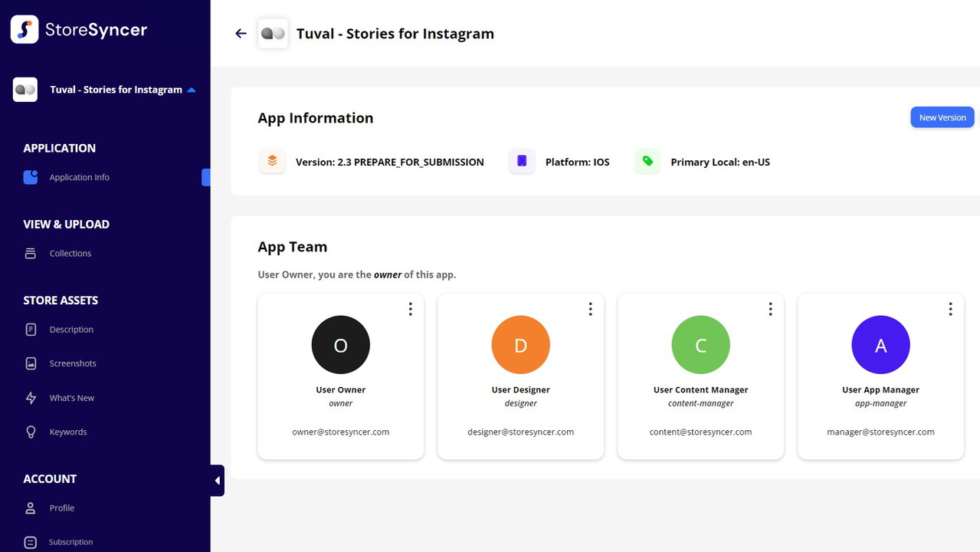Click the Version: 2.3 PREPARE_FOR_SUBMISSION text
Image resolution: width=980 pixels, height=552 pixels.
(390, 162)
